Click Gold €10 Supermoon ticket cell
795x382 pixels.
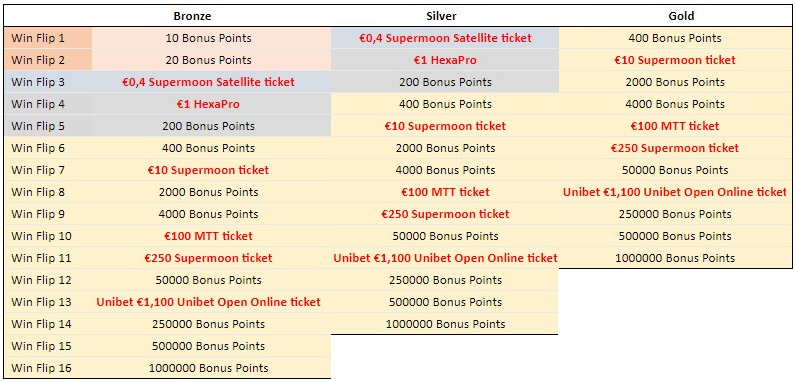click(675, 60)
